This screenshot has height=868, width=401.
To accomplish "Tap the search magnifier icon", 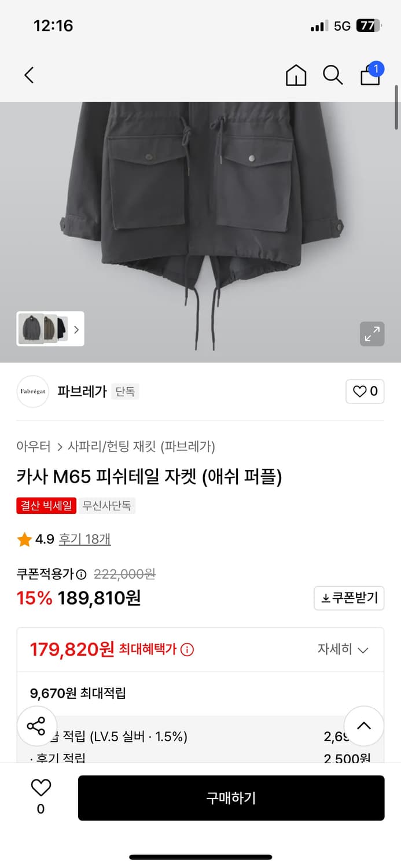I will pyautogui.click(x=333, y=75).
